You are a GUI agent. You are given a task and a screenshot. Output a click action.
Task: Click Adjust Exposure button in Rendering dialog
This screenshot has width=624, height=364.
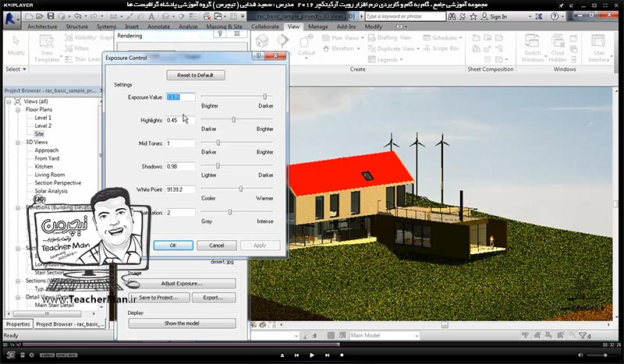click(x=182, y=284)
